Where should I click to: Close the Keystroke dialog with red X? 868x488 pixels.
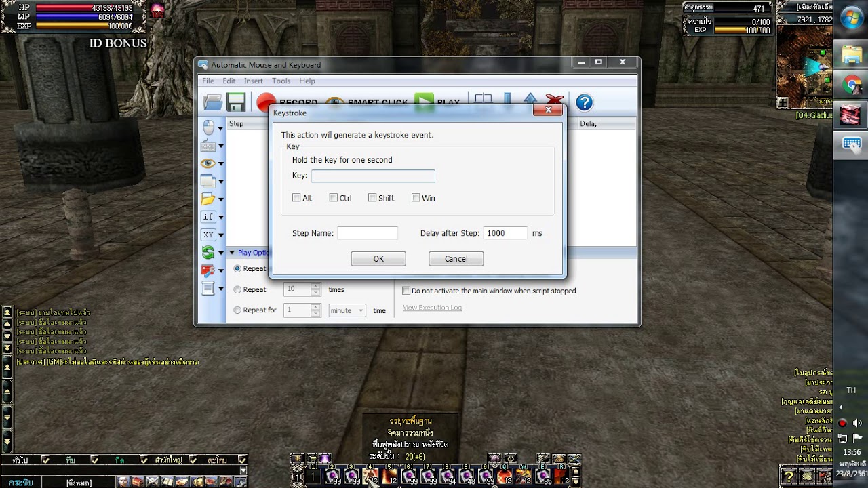coord(548,110)
